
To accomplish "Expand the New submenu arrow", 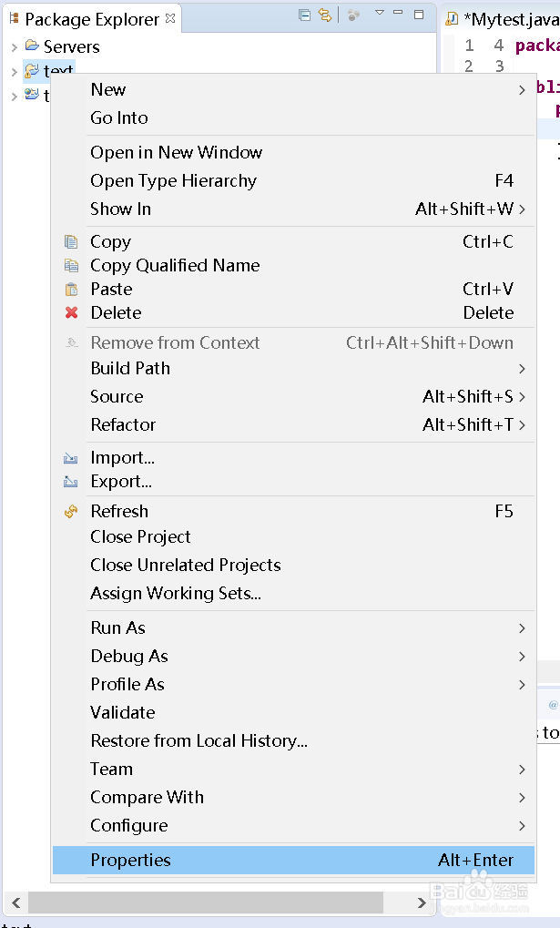I will click(x=522, y=90).
